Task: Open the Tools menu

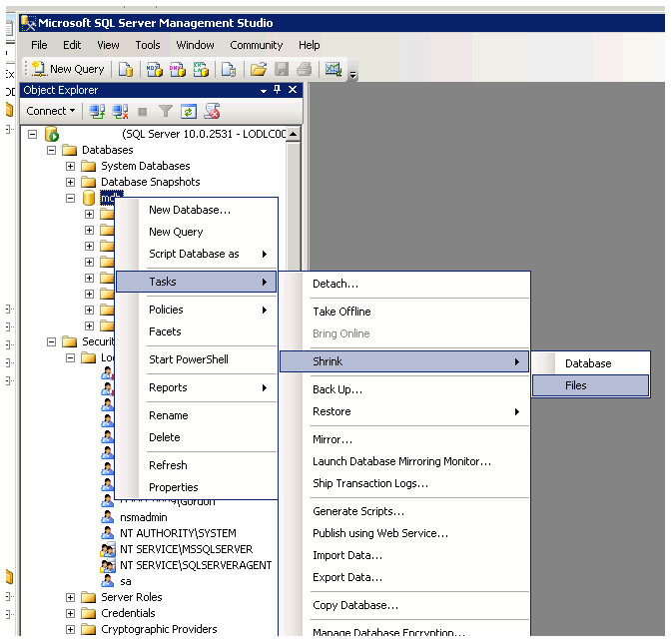Action: [x=148, y=45]
